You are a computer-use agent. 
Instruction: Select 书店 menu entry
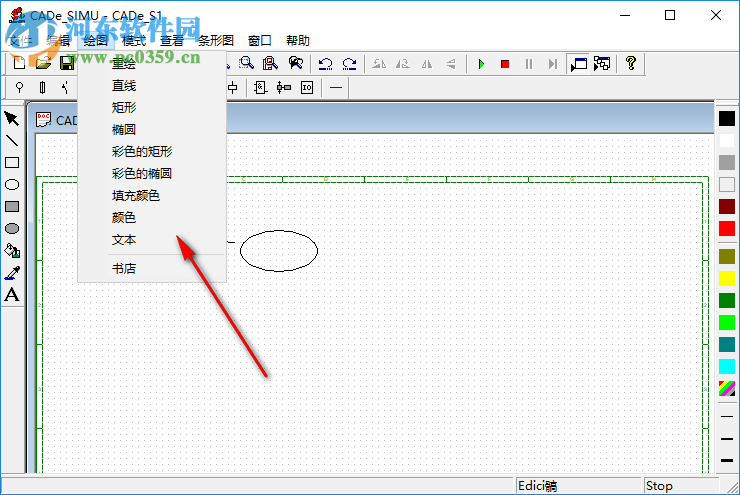(151, 268)
